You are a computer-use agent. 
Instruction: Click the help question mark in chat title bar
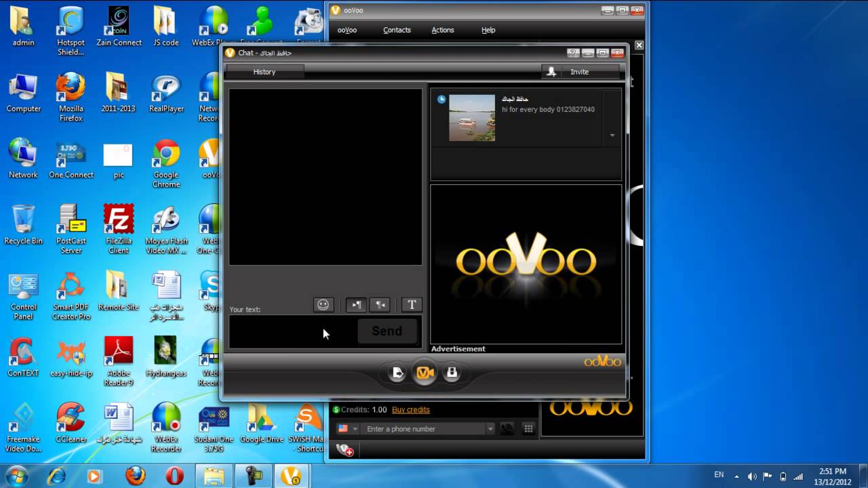click(573, 53)
